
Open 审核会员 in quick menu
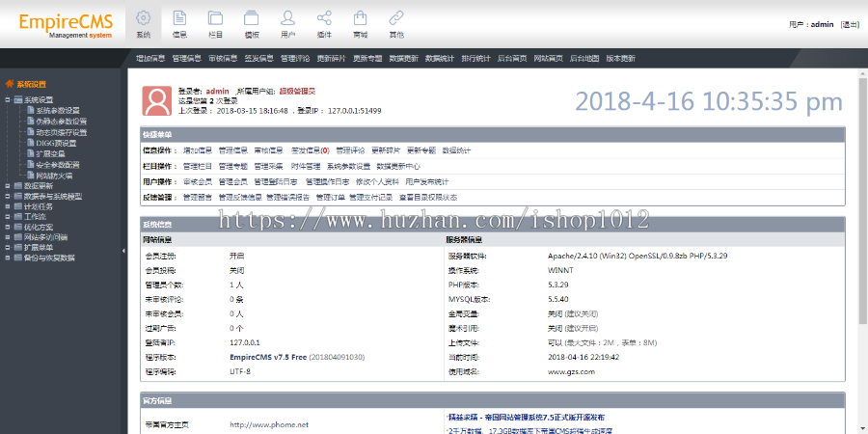198,181
